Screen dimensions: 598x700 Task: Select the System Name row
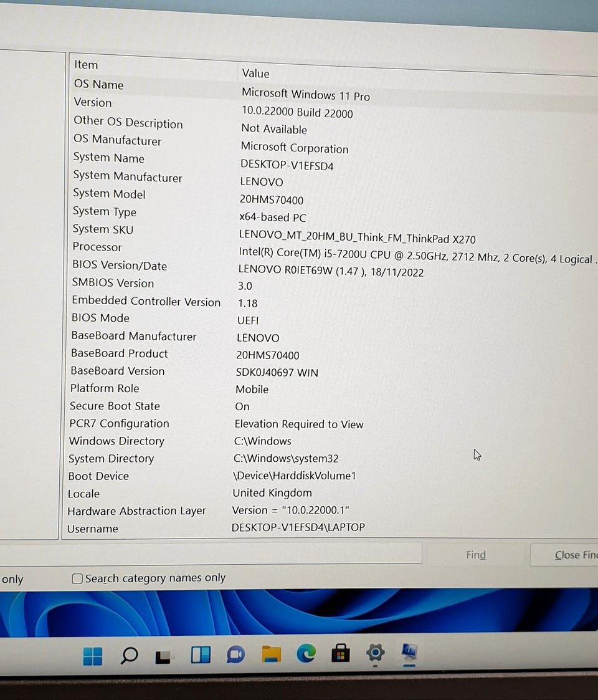[109, 158]
